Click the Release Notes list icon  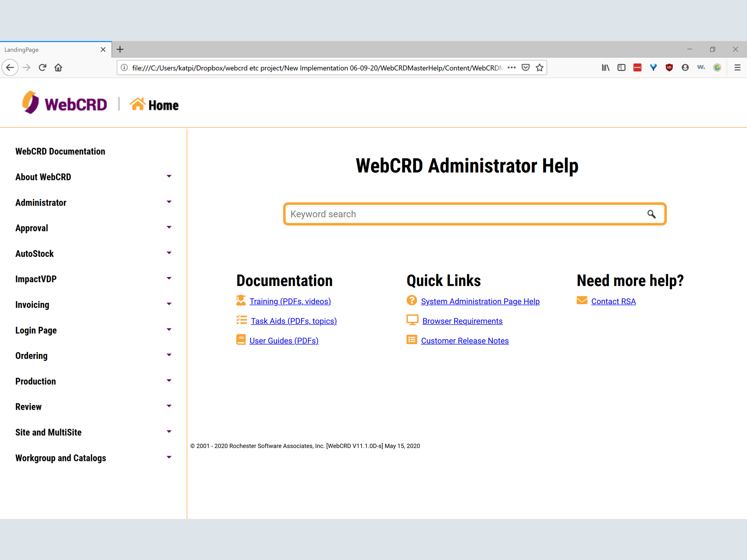(x=412, y=340)
